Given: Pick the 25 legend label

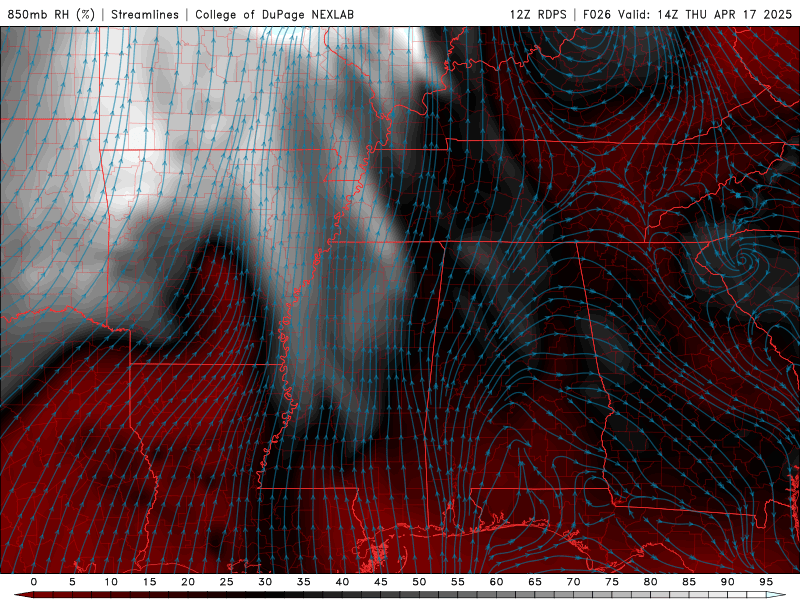Looking at the screenshot, I should coord(227,582).
